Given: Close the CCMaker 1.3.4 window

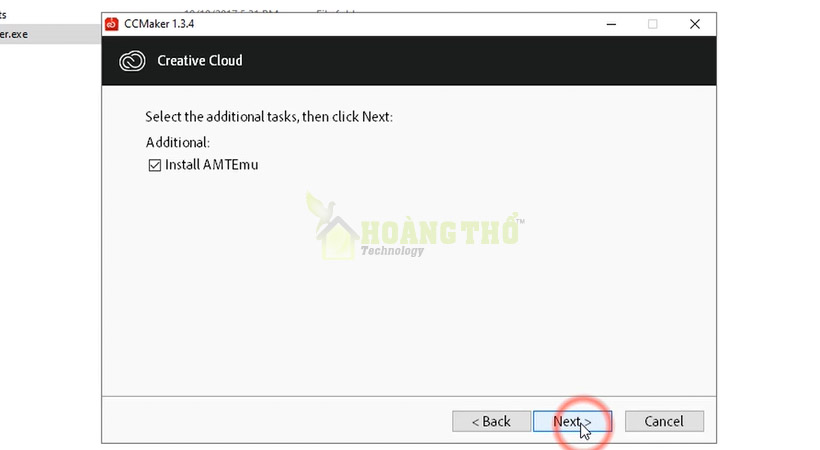Looking at the screenshot, I should [x=694, y=24].
